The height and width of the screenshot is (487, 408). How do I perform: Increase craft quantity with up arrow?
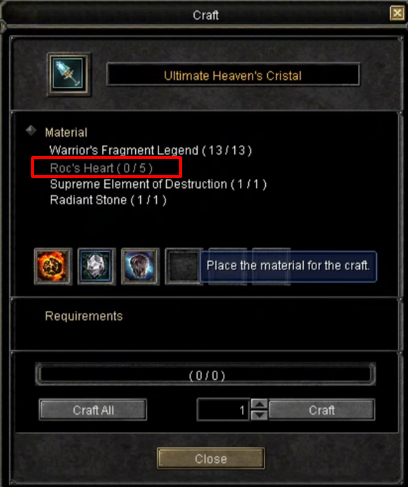click(259, 404)
